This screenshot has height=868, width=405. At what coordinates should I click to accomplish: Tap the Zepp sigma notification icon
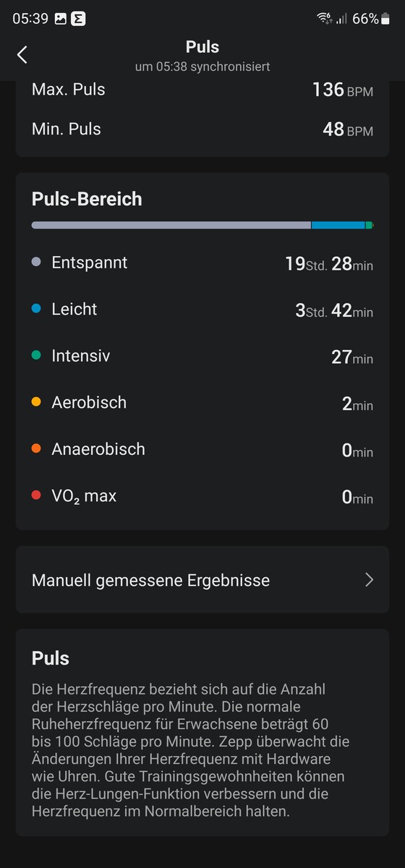coord(78,19)
